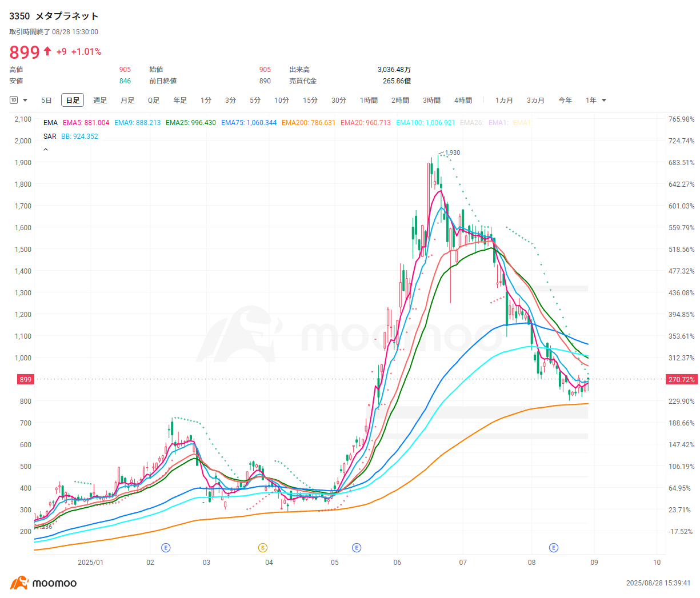Image resolution: width=700 pixels, height=598 pixels.
Task: Expand the 1年 range dropdown arrow
Action: pos(605,100)
